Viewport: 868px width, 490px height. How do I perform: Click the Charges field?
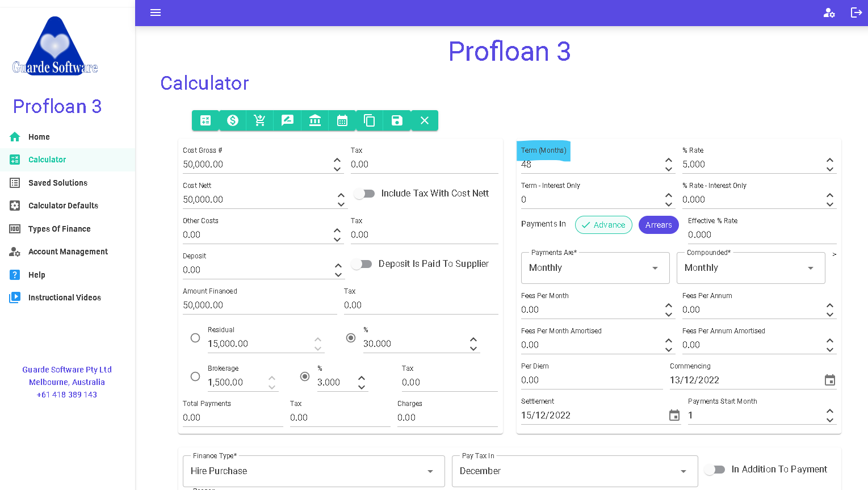pyautogui.click(x=447, y=417)
